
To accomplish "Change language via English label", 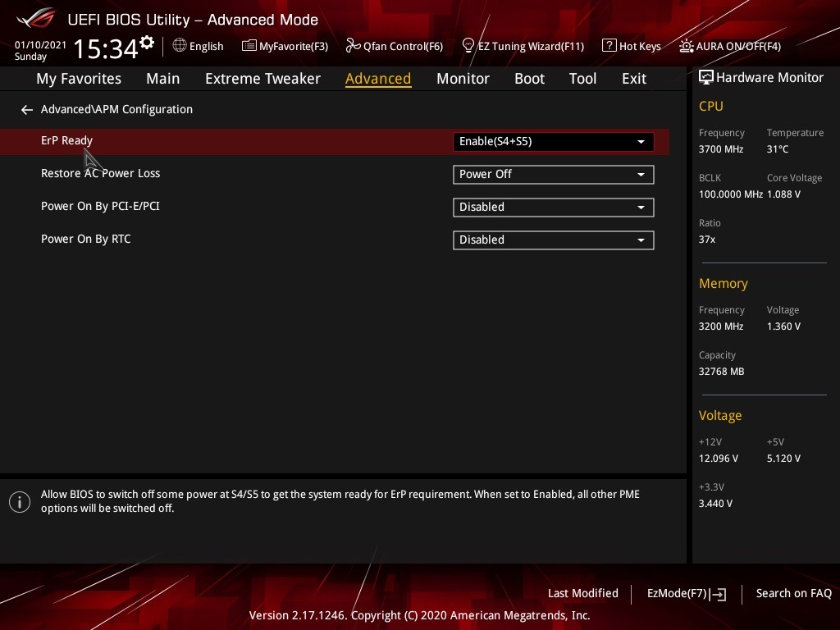I will 206,47.
